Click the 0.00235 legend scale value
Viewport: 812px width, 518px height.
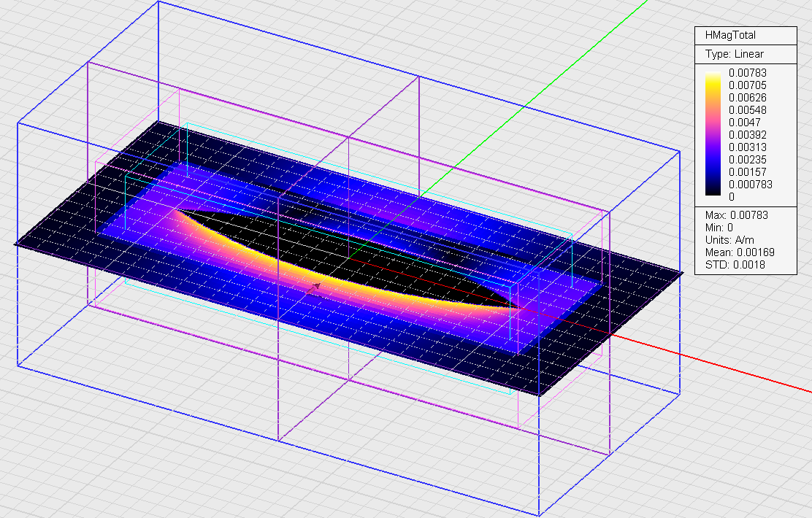(x=748, y=160)
